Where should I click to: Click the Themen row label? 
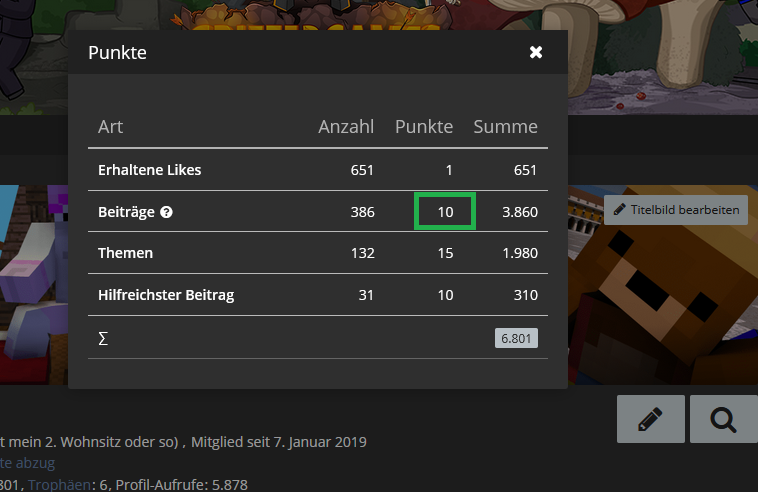point(125,253)
